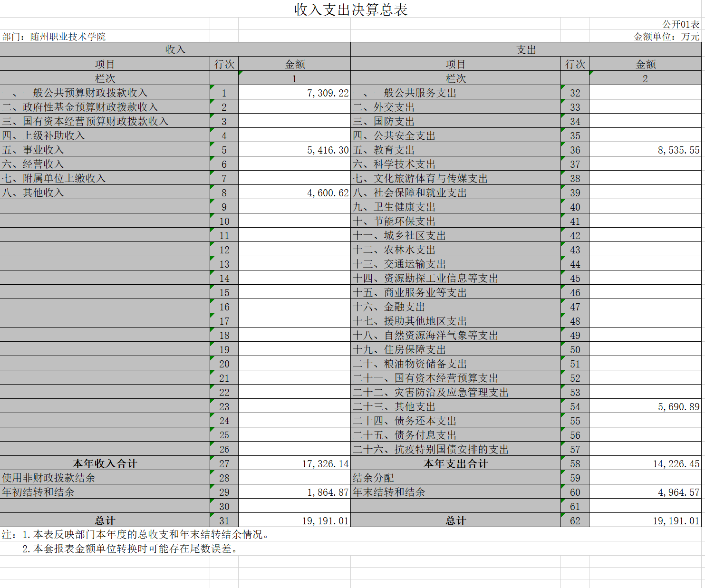The width and height of the screenshot is (705, 588).
Task: Select the 社会保障和就业支出 cell
Action: [456, 193]
